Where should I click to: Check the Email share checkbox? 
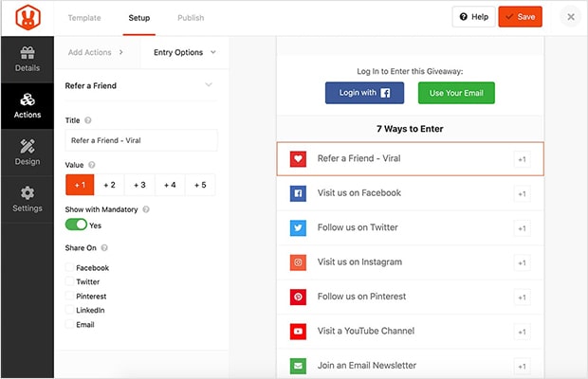click(x=69, y=324)
